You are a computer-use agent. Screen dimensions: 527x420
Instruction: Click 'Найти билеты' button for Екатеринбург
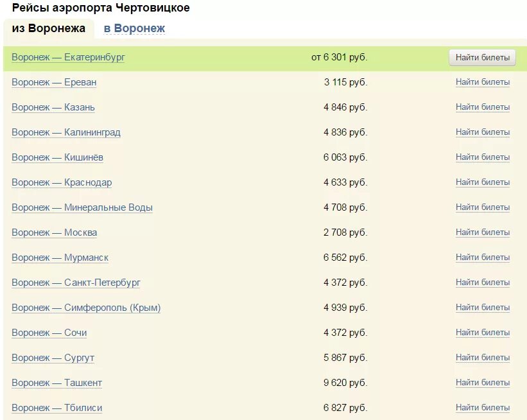pos(482,58)
